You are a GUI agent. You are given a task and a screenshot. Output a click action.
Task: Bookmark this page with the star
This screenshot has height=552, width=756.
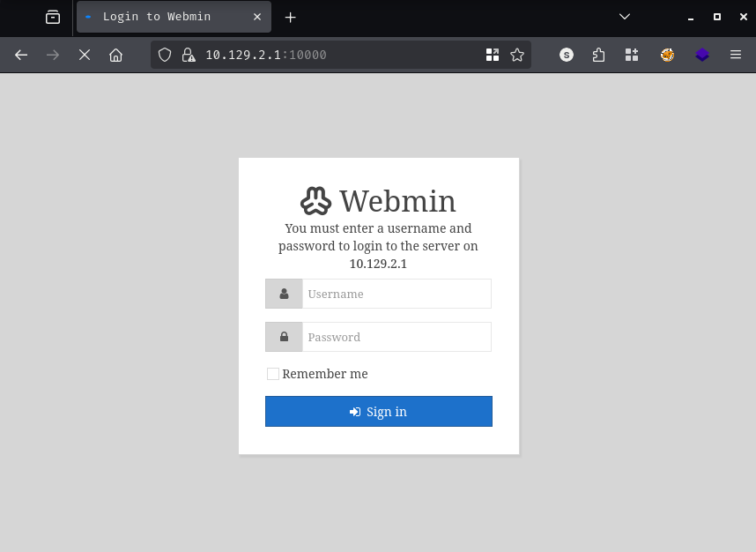[x=517, y=55]
